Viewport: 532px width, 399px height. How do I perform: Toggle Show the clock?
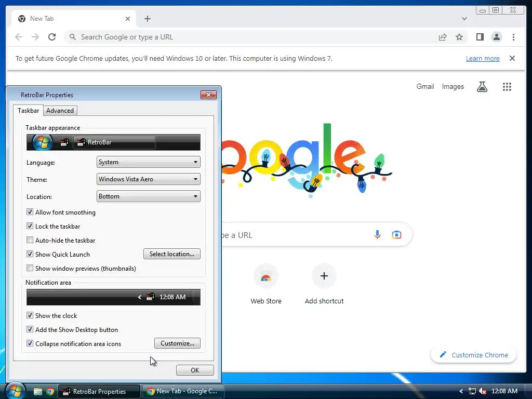pos(30,315)
